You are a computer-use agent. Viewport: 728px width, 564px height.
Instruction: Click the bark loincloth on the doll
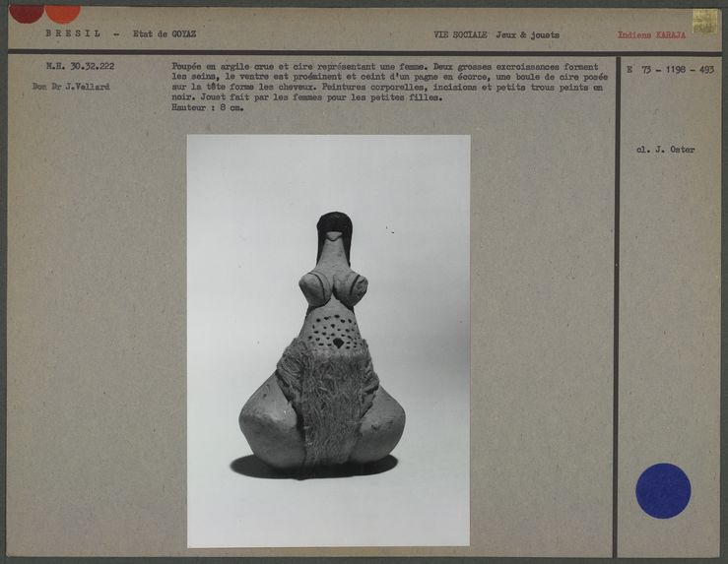click(x=327, y=399)
